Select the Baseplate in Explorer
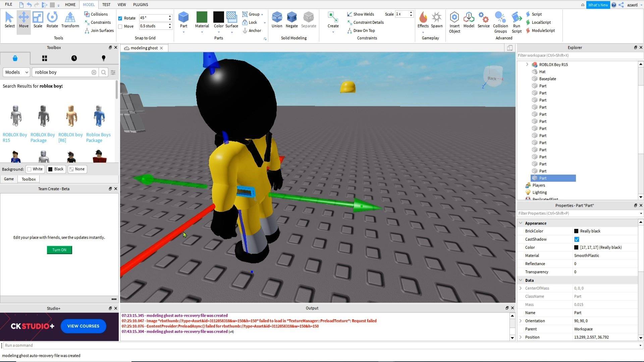Screen dimensions: 644x362 [547, 79]
